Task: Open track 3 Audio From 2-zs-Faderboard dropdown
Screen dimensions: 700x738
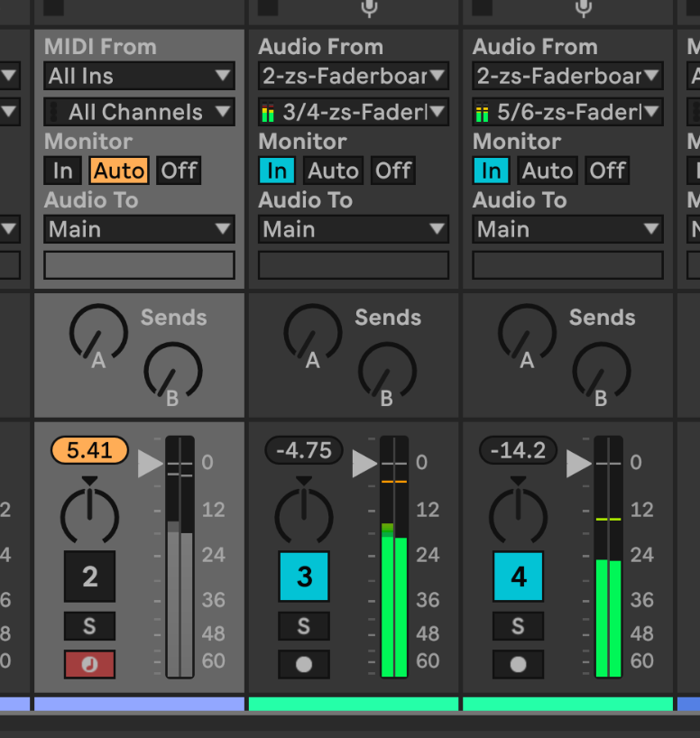Action: tap(354, 76)
